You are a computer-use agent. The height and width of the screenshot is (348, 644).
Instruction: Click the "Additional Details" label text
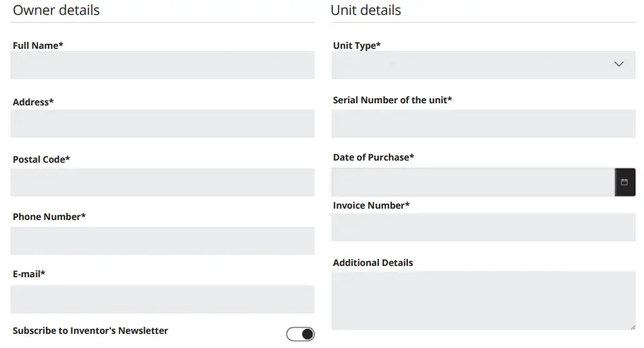pyautogui.click(x=373, y=262)
